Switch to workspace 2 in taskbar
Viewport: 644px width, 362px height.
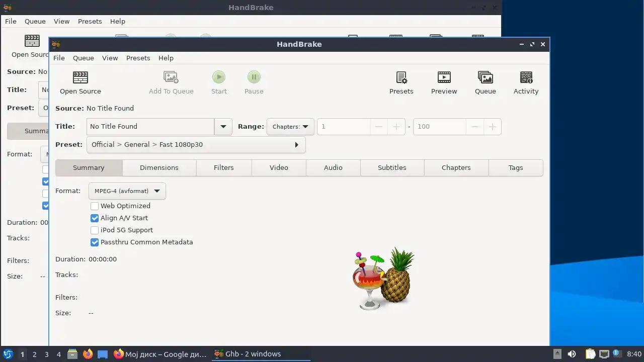point(34,354)
